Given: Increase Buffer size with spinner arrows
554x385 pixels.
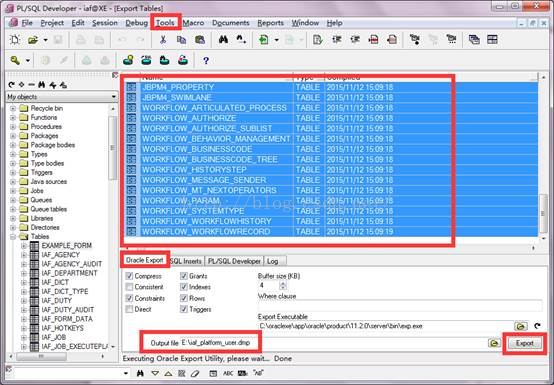Looking at the screenshot, I should (x=283, y=283).
